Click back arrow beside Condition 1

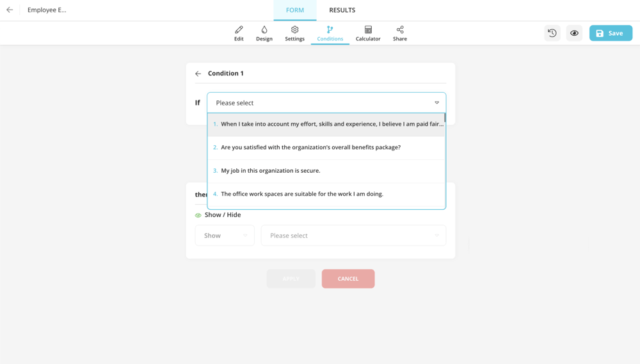pyautogui.click(x=198, y=74)
